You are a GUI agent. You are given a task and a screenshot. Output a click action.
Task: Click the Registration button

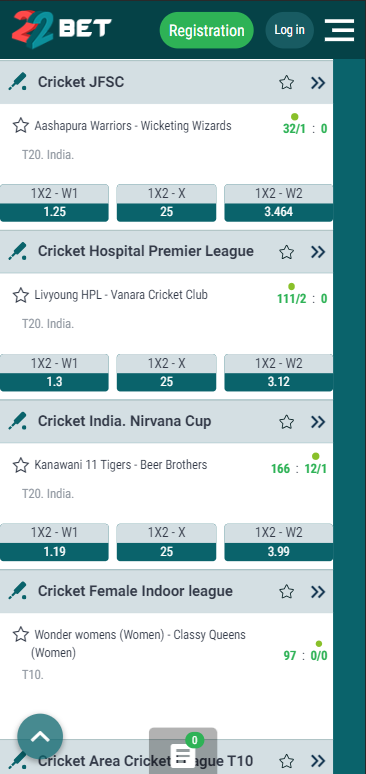(206, 30)
